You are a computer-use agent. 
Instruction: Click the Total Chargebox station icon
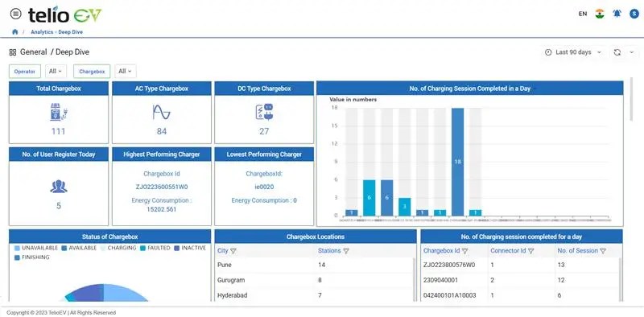(x=59, y=112)
